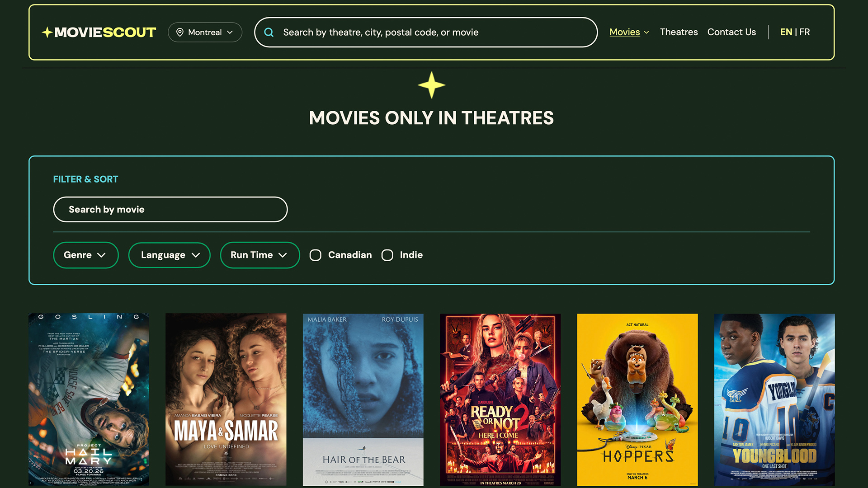
Task: Change the city using the Montreal dropdown
Action: tap(205, 32)
